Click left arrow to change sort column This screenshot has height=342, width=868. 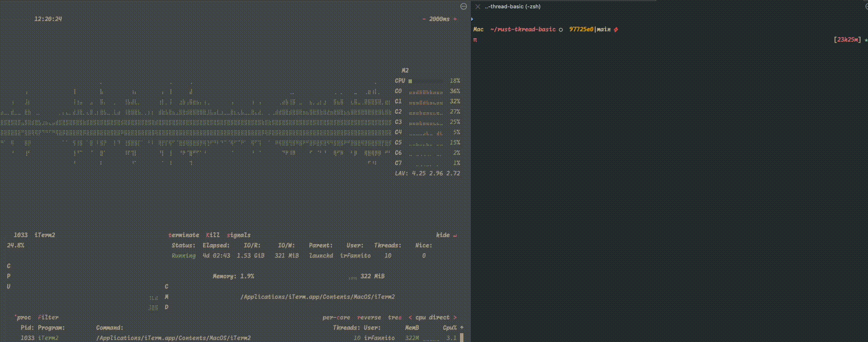tap(410, 318)
